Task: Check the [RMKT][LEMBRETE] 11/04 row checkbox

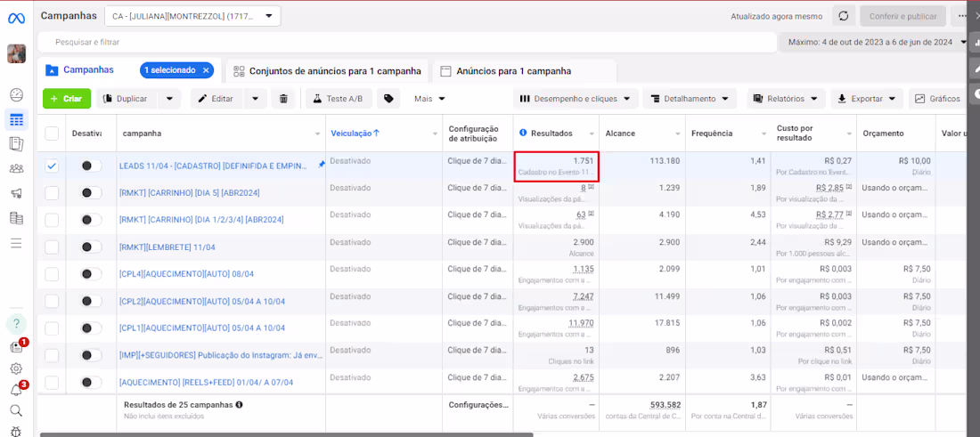Action: (52, 247)
